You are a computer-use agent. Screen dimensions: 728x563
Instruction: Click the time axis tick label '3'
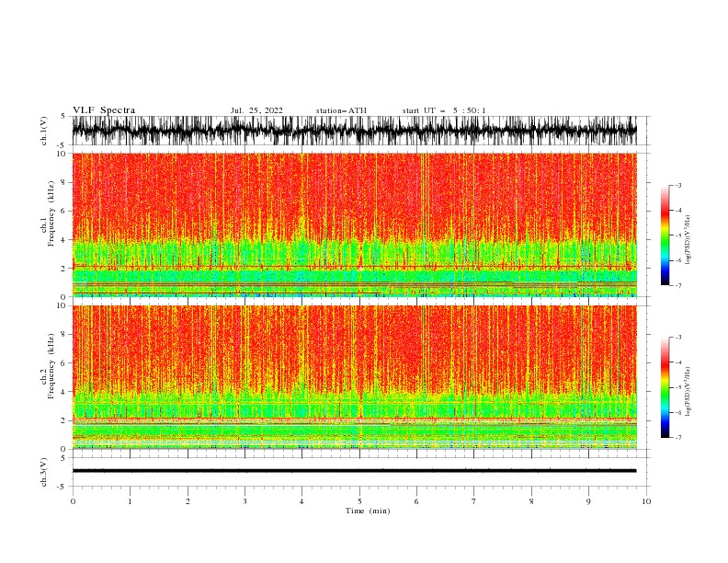tap(245, 501)
